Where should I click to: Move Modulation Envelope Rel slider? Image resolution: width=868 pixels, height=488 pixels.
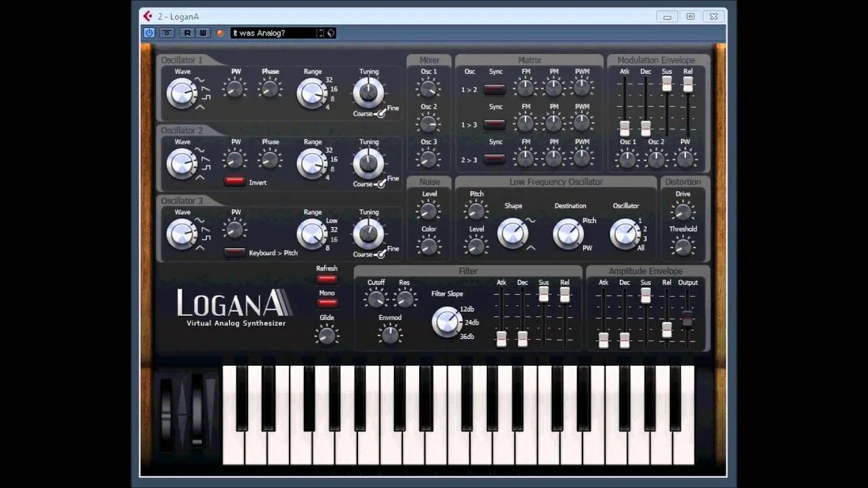(x=688, y=84)
